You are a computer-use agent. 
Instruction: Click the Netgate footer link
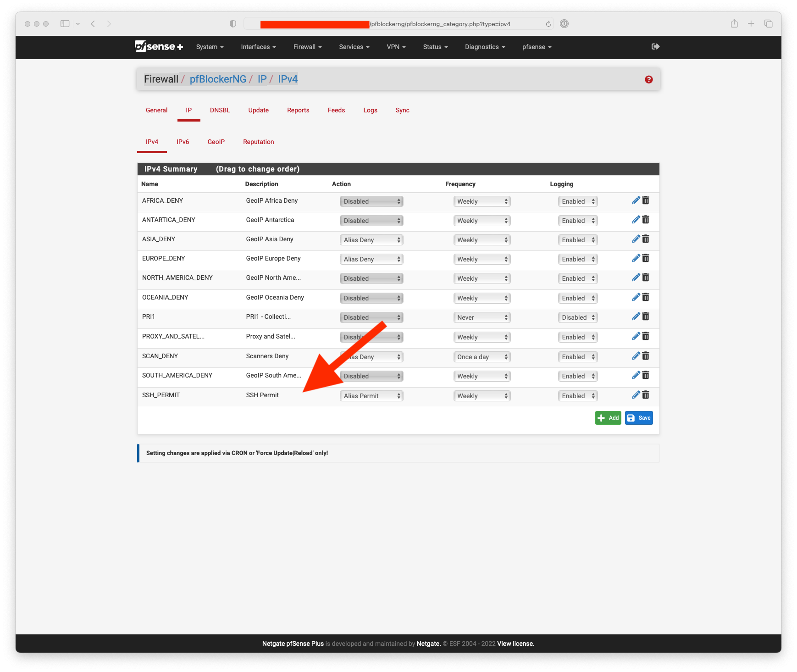pyautogui.click(x=428, y=644)
